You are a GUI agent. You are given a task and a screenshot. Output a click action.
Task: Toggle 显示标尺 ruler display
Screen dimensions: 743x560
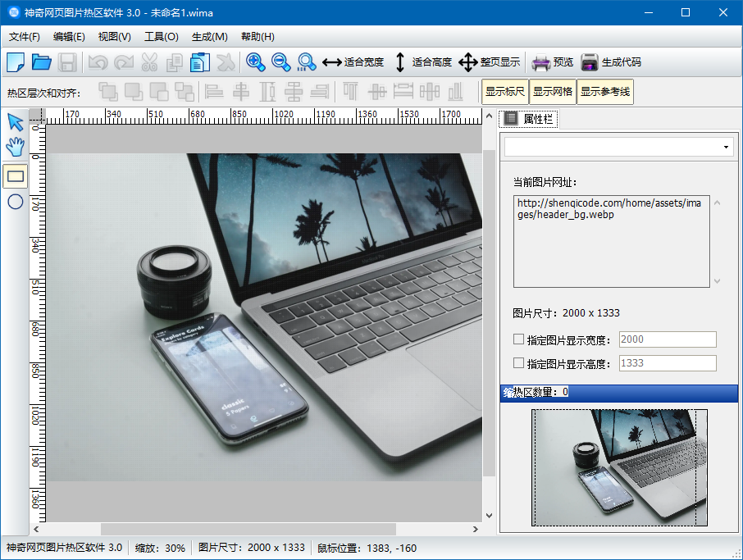(x=504, y=92)
